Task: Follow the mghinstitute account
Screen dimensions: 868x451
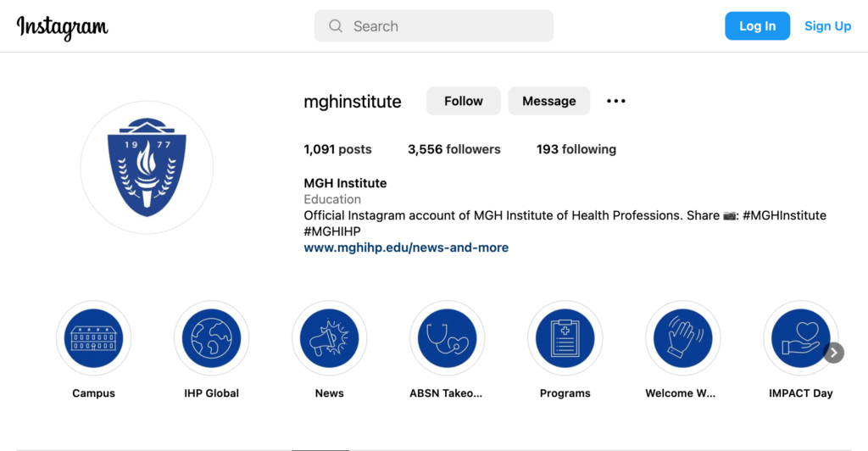Action: [x=464, y=101]
